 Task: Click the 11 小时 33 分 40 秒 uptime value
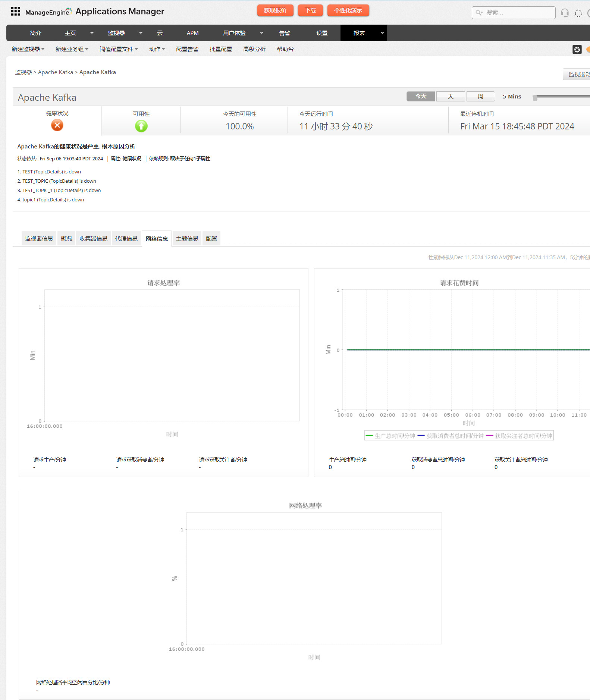pyautogui.click(x=336, y=126)
